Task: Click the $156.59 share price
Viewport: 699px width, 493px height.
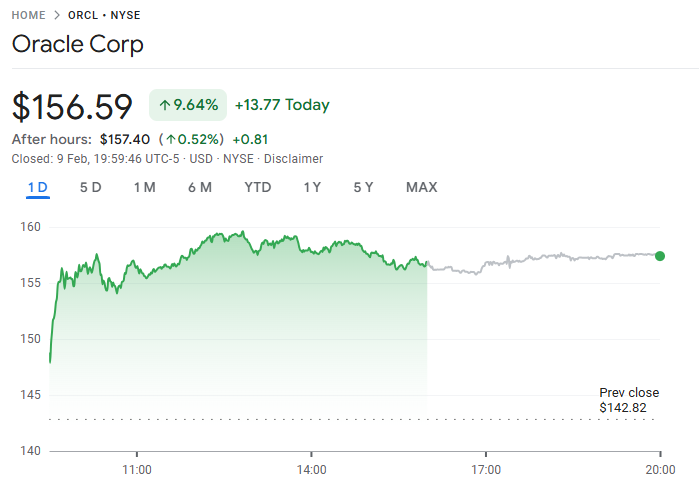Action: click(x=72, y=106)
